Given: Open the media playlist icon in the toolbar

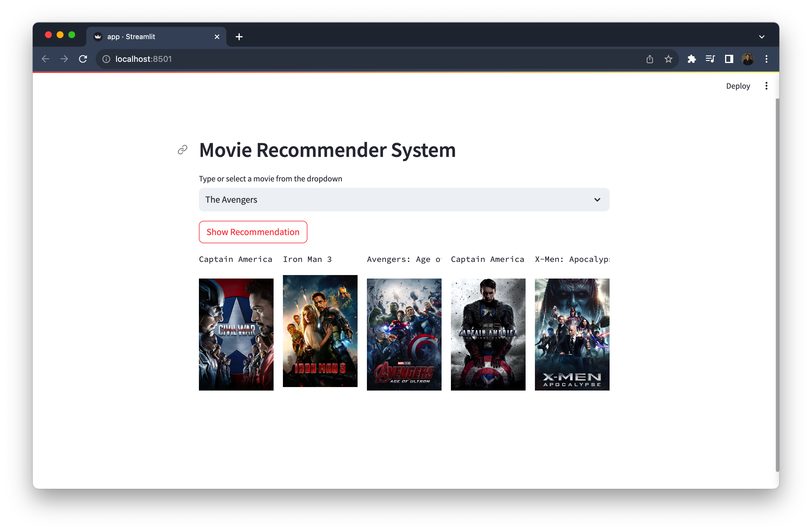Looking at the screenshot, I should [x=710, y=59].
